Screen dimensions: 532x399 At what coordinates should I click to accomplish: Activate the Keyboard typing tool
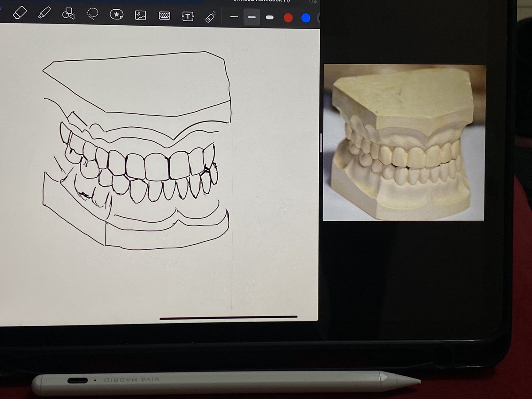pyautogui.click(x=164, y=16)
